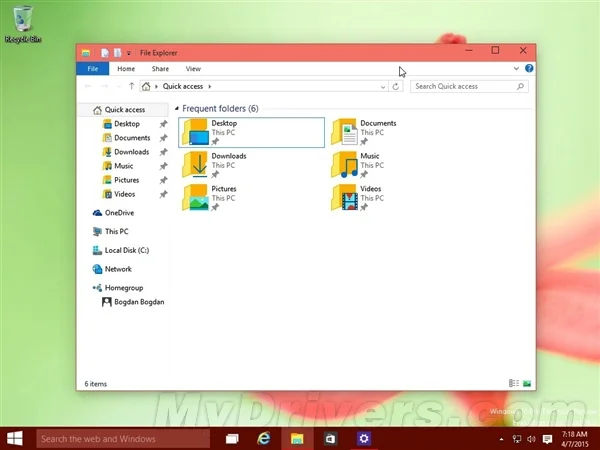600x450 pixels.
Task: Click pin icon beside sidebar Documents
Action: (x=163, y=138)
